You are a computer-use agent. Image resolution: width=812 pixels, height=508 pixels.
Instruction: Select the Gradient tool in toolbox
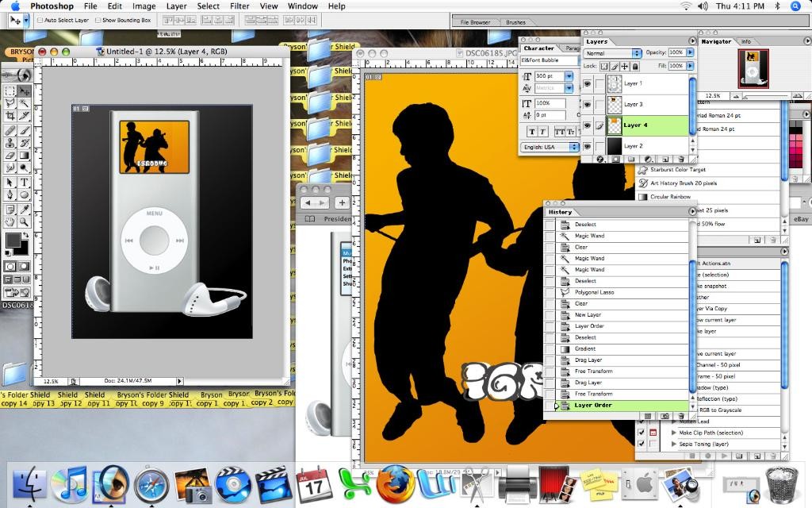pyautogui.click(x=24, y=155)
